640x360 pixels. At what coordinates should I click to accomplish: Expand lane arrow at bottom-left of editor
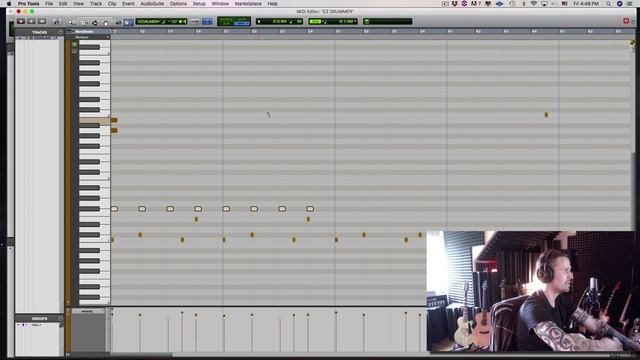68,355
